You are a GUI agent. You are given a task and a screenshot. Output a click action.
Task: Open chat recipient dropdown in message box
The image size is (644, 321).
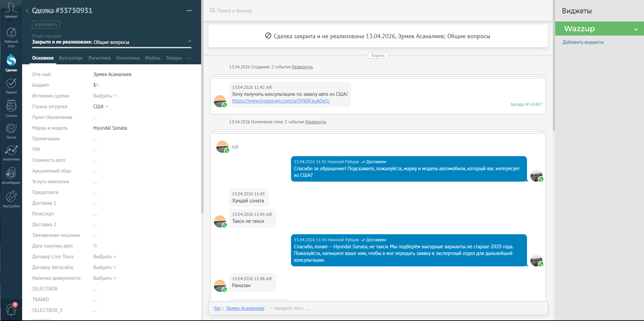(x=271, y=308)
